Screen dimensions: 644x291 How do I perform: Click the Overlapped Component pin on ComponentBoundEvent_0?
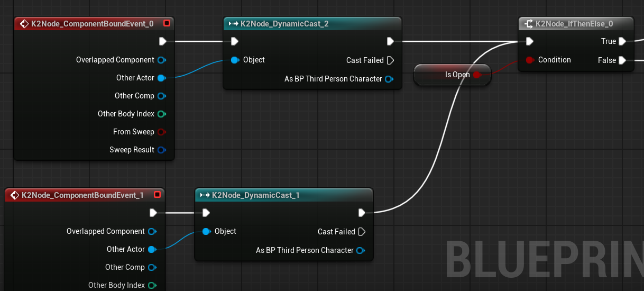(x=162, y=60)
